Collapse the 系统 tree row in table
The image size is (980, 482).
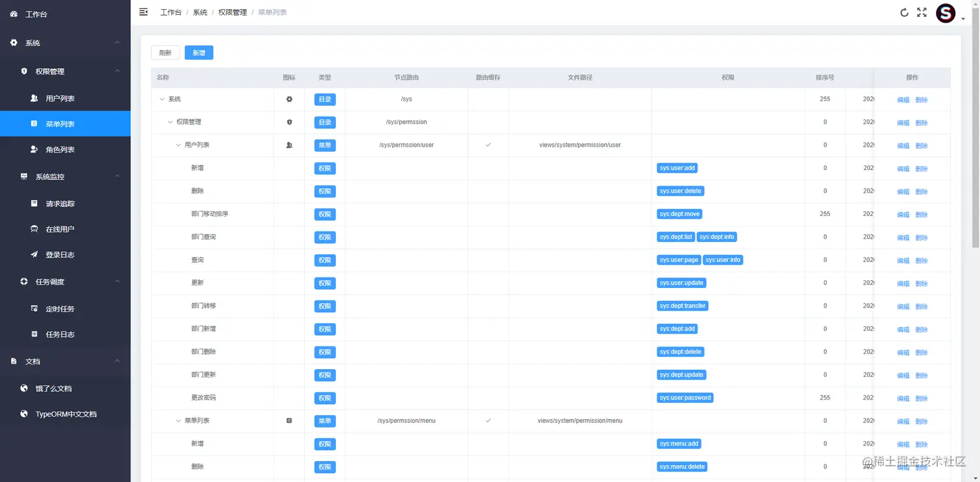tap(162, 99)
